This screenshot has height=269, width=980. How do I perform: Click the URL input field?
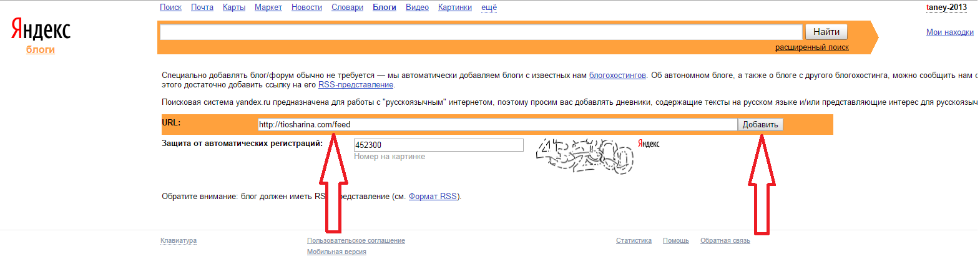click(x=497, y=124)
